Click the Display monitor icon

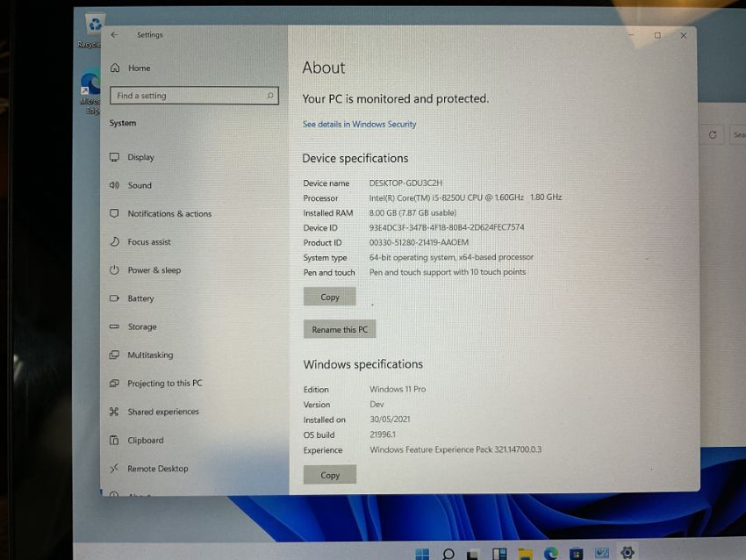click(x=114, y=157)
